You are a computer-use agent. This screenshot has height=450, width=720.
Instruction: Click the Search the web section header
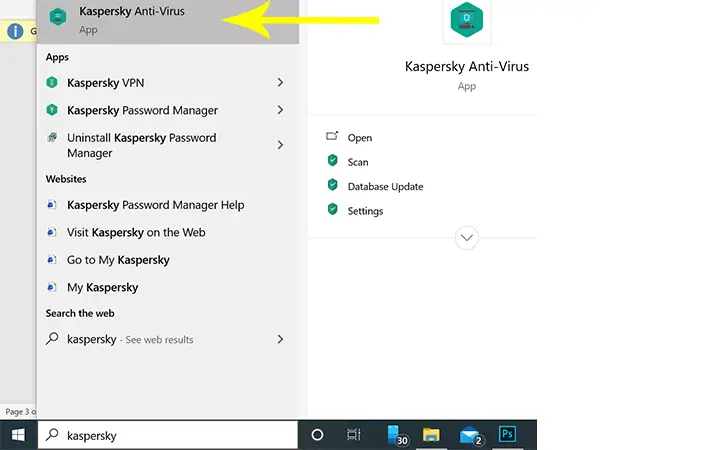[80, 313]
